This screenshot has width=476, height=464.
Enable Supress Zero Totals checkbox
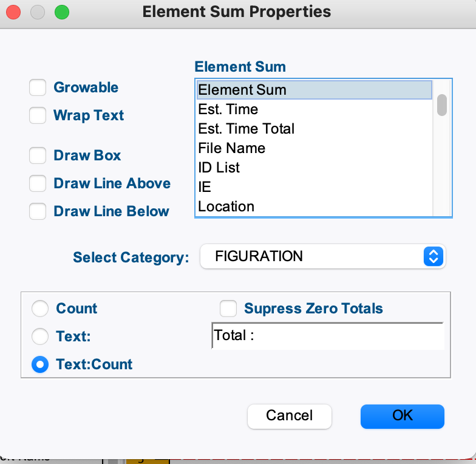click(x=228, y=309)
